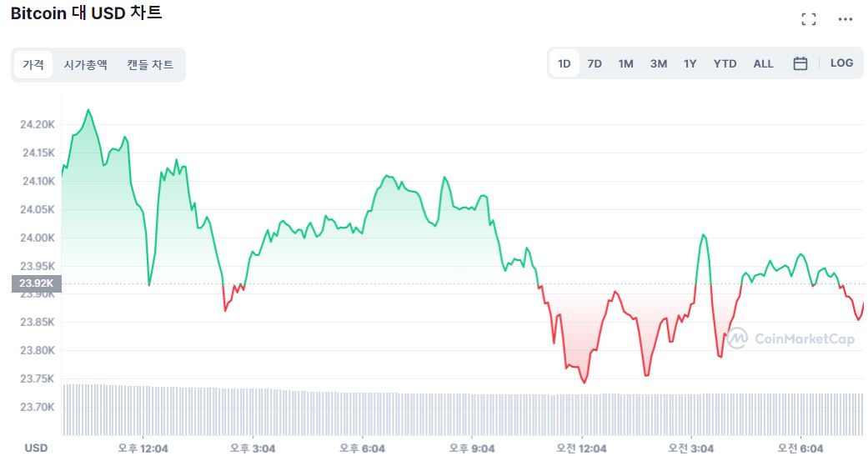Click the Bitcoin 대 USD 차트 heading

tap(86, 14)
